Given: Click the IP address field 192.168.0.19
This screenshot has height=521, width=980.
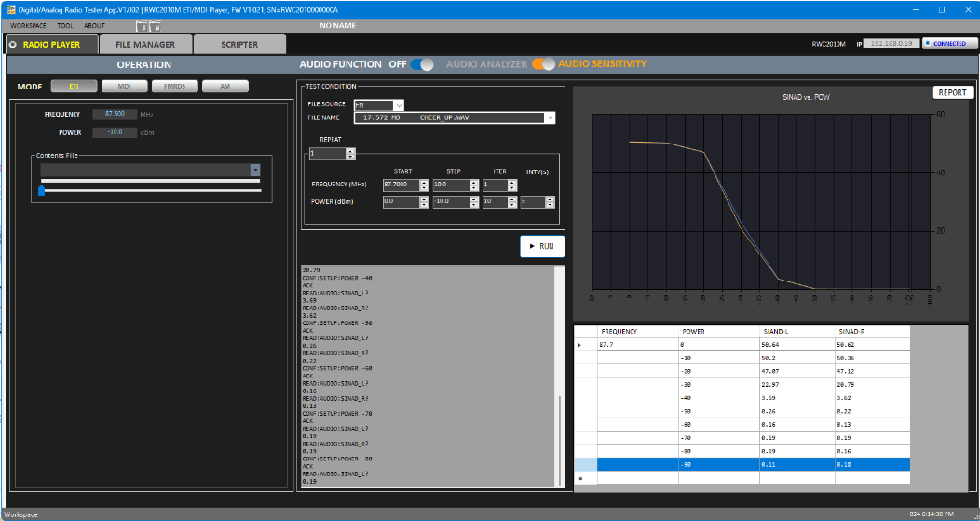Looking at the screenshot, I should pyautogui.click(x=892, y=44).
